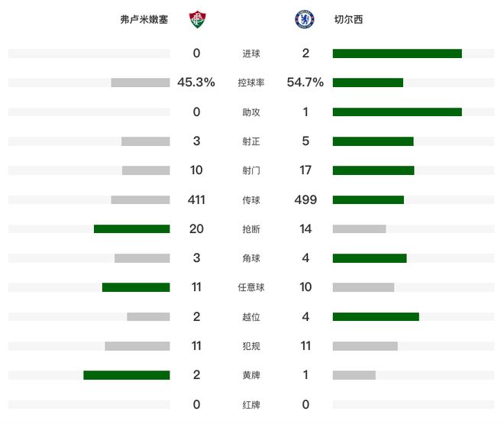Select the 犯规 stat label
The width and height of the screenshot is (504, 424).
pos(251,346)
